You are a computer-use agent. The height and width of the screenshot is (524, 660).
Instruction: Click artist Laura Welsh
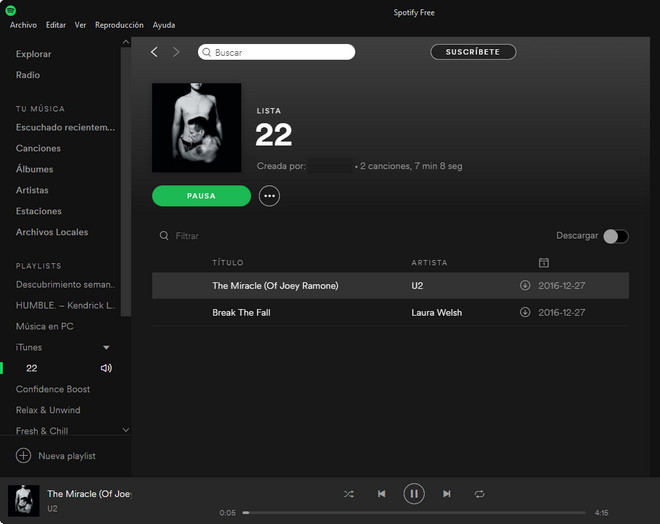point(436,312)
